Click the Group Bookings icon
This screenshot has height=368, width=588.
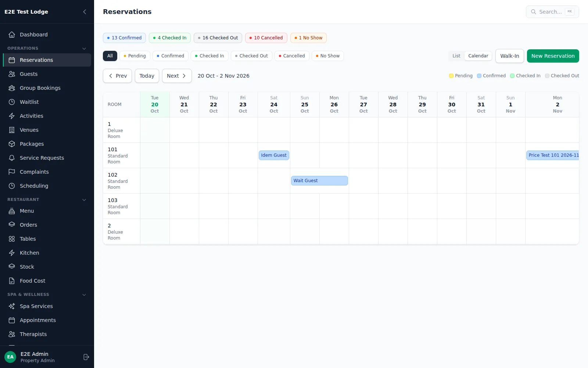[12, 88]
